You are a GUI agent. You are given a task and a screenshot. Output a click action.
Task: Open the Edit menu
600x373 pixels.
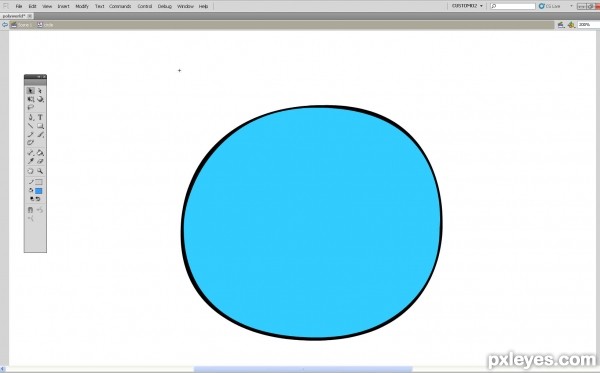click(x=32, y=7)
